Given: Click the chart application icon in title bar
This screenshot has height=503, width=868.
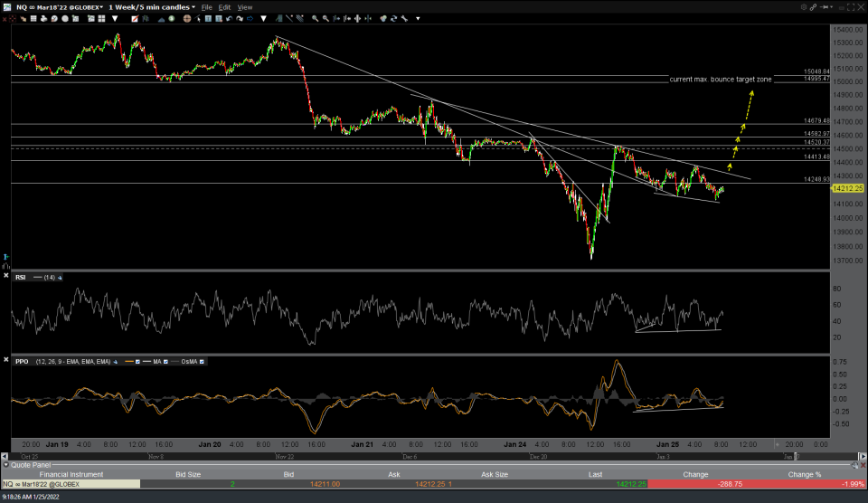Looking at the screenshot, I should [6, 7].
